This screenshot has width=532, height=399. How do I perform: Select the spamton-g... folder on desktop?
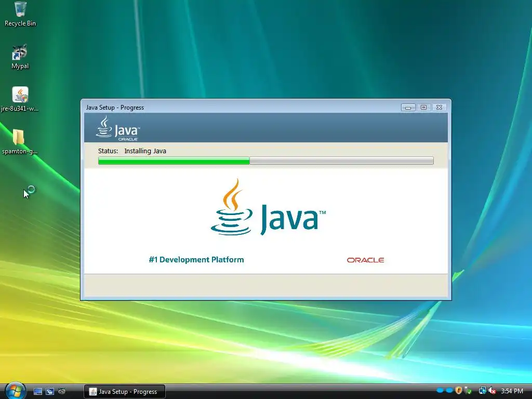click(x=20, y=142)
